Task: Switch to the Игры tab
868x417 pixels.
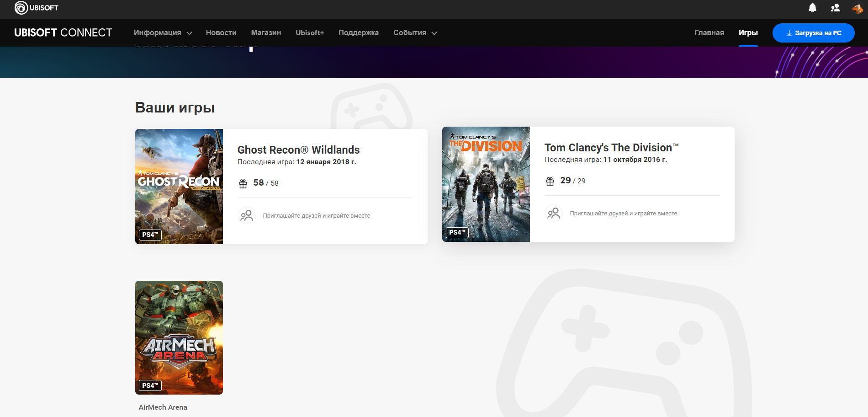Action: (x=748, y=33)
